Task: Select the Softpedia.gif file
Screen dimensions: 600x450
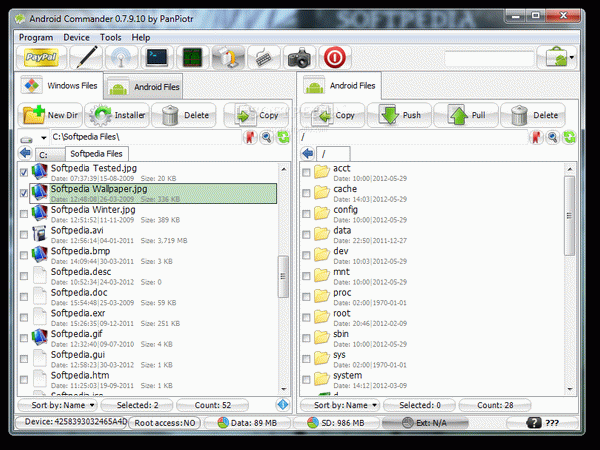Action: (x=153, y=339)
